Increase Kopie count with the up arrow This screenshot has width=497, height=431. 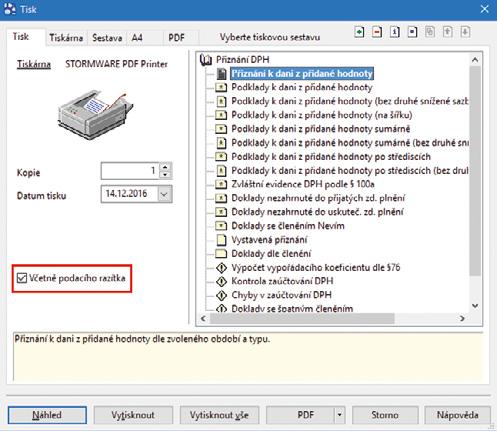click(165, 167)
